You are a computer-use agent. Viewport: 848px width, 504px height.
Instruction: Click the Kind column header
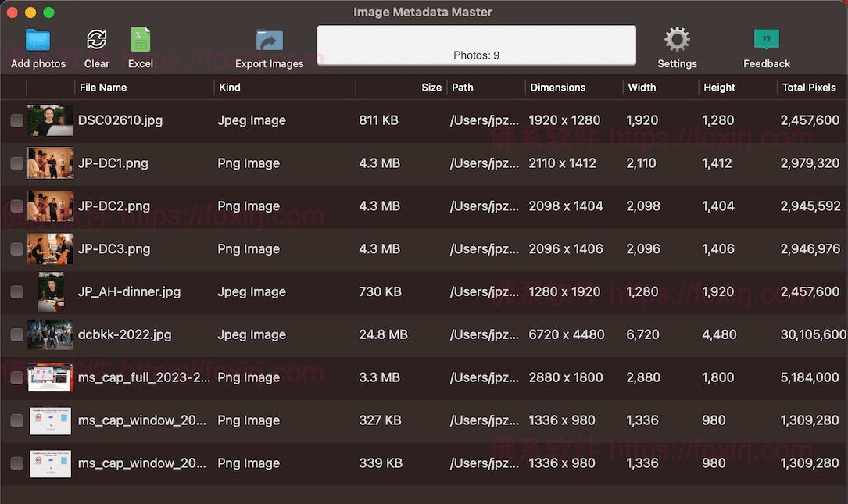click(x=230, y=88)
